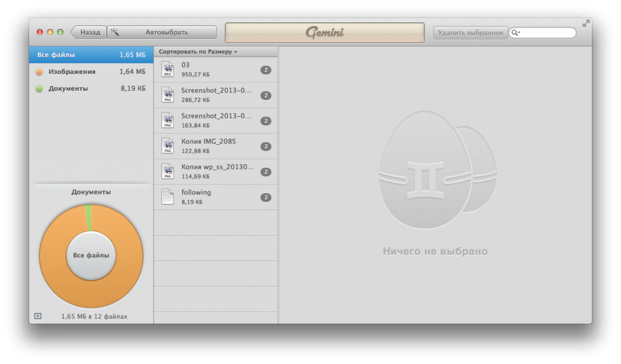Focus the search input field

click(x=543, y=33)
